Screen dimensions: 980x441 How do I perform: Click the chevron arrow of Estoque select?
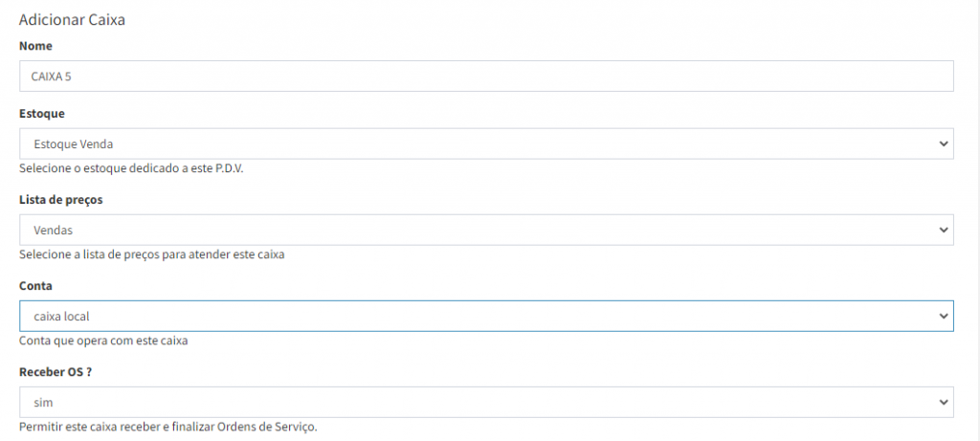tap(945, 144)
